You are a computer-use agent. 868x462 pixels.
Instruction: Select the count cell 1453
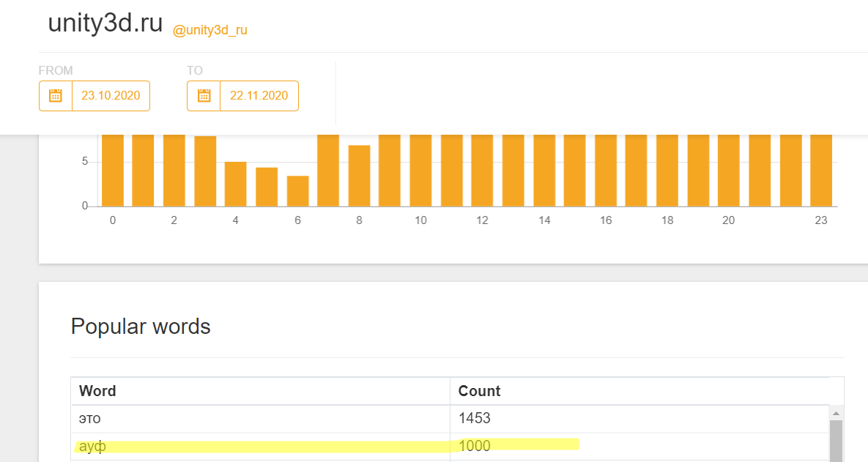640,419
